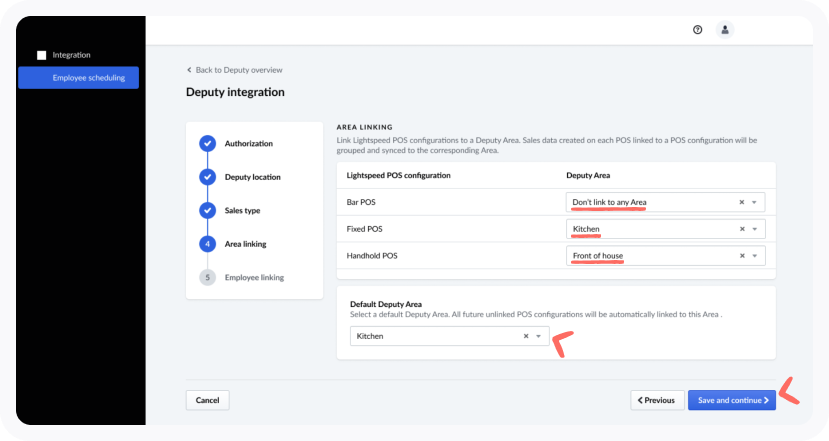The height and width of the screenshot is (441, 829).
Task: Click the Authorization step checkmark icon
Action: (x=207, y=143)
